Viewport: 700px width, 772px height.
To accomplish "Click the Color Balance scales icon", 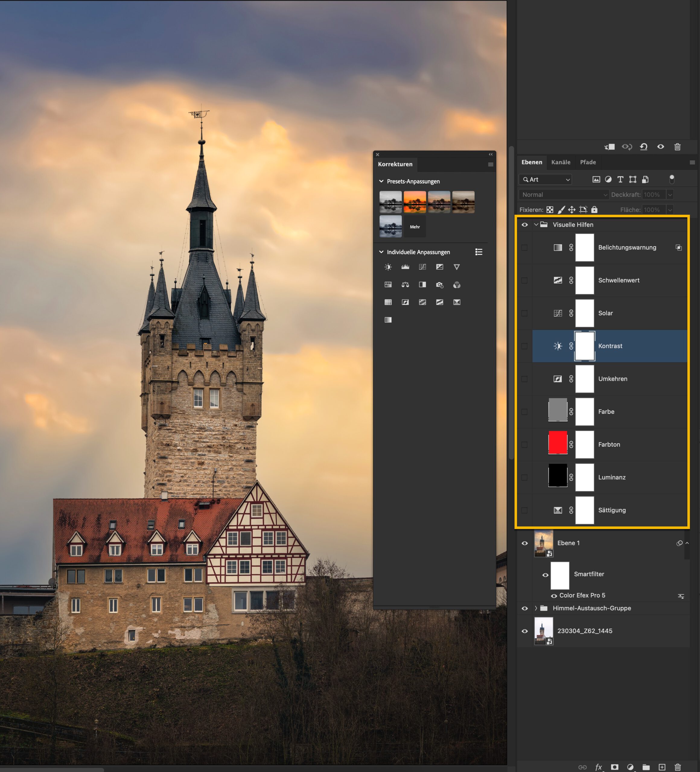I will (x=405, y=284).
